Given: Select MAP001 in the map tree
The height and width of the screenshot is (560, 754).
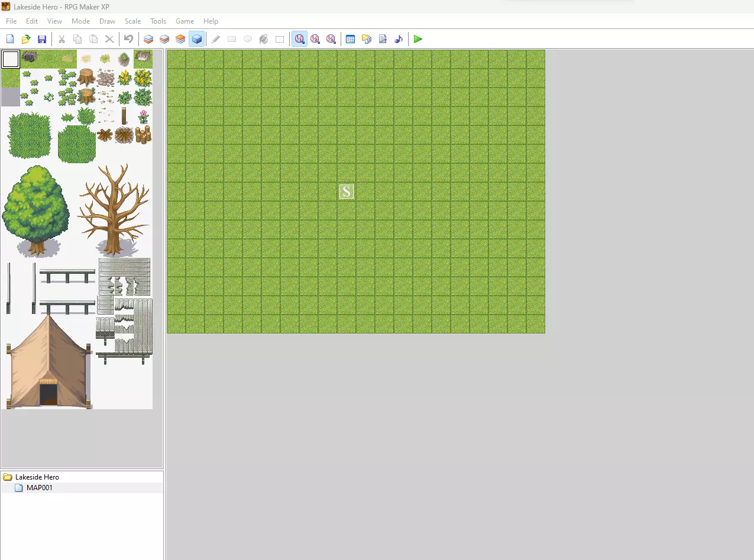Looking at the screenshot, I should coord(39,488).
